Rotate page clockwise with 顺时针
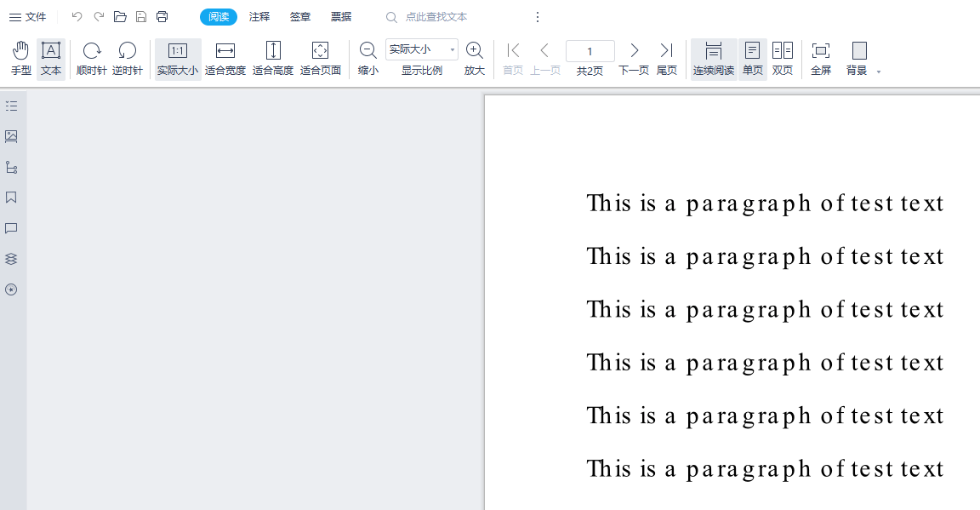The width and height of the screenshot is (980, 510). [91, 59]
